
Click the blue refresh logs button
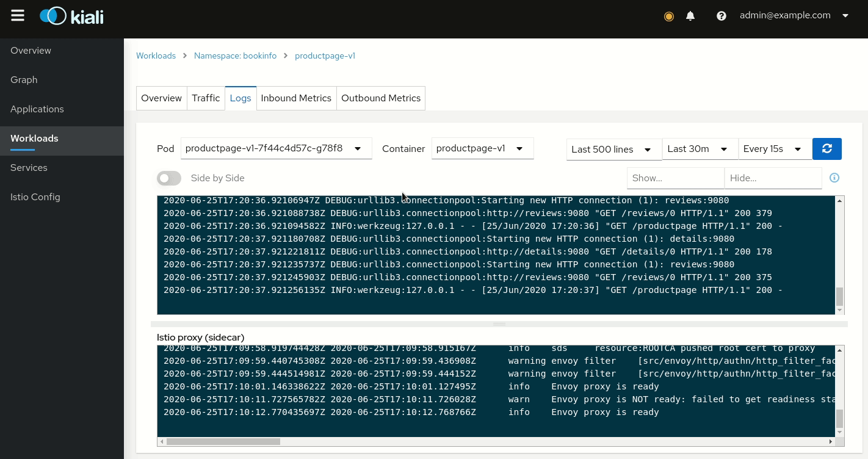click(x=827, y=149)
